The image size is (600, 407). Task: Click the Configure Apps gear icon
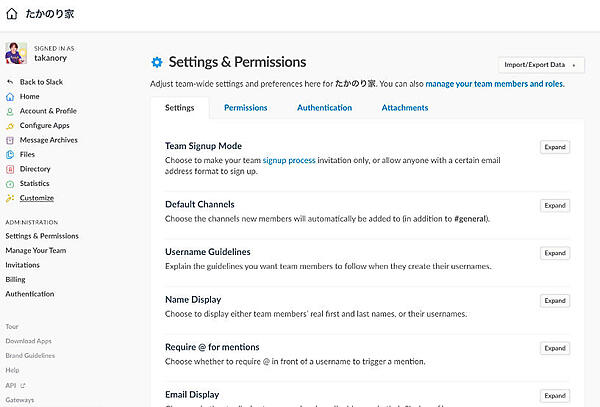pos(10,126)
